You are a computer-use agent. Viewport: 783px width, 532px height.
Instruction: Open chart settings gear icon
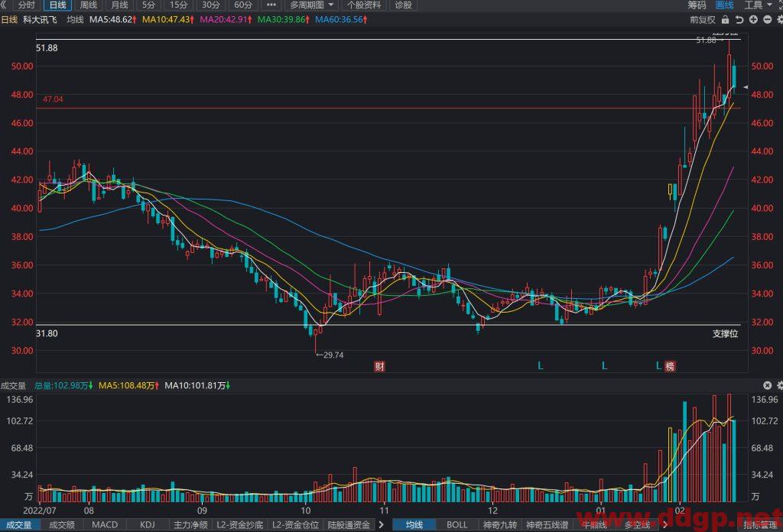pyautogui.click(x=780, y=19)
